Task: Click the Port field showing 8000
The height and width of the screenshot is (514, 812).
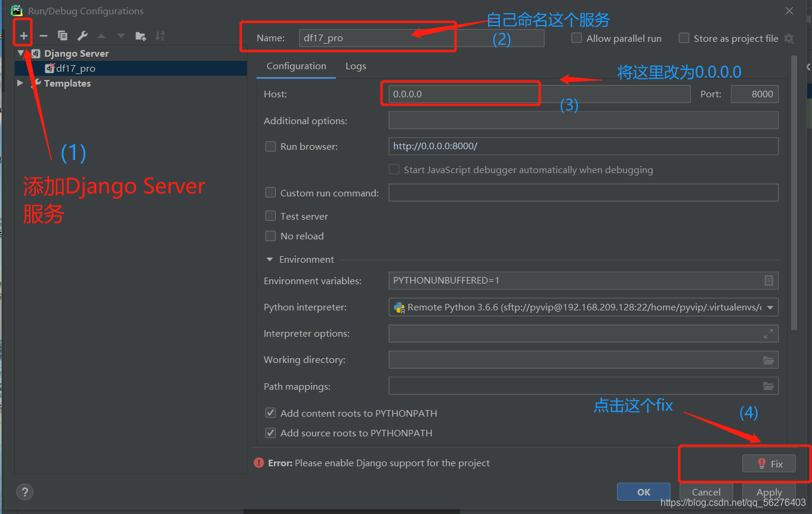Action: coord(755,94)
